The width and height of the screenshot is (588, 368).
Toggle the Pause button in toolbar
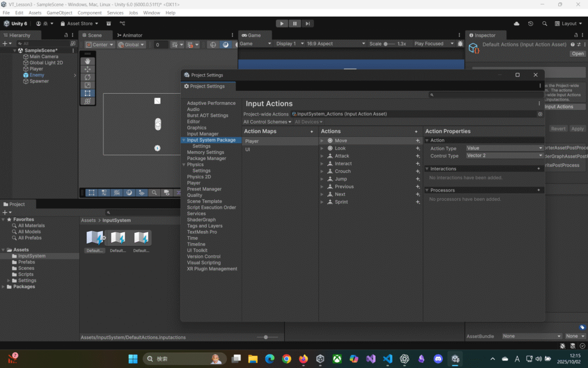click(295, 24)
